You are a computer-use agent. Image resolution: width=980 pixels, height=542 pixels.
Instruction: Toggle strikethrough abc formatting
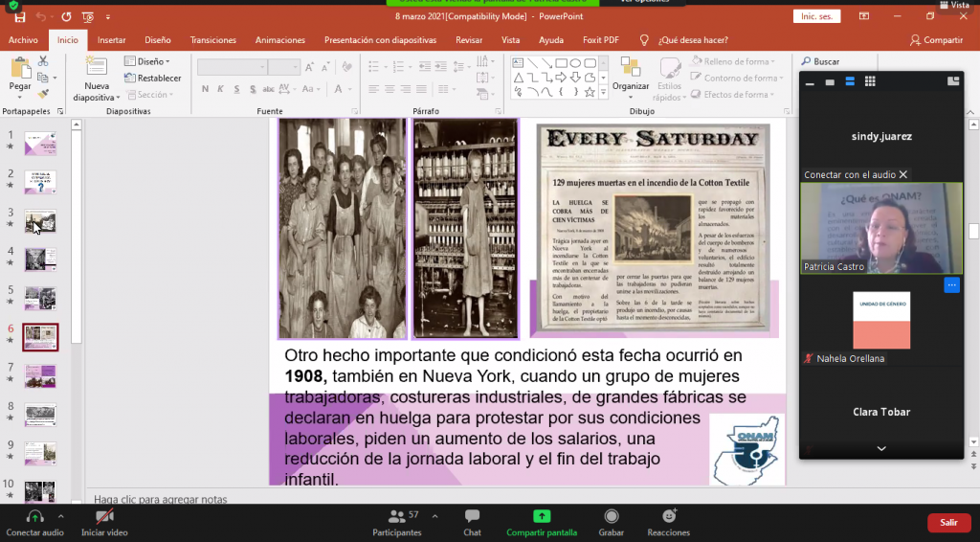pos(268,89)
